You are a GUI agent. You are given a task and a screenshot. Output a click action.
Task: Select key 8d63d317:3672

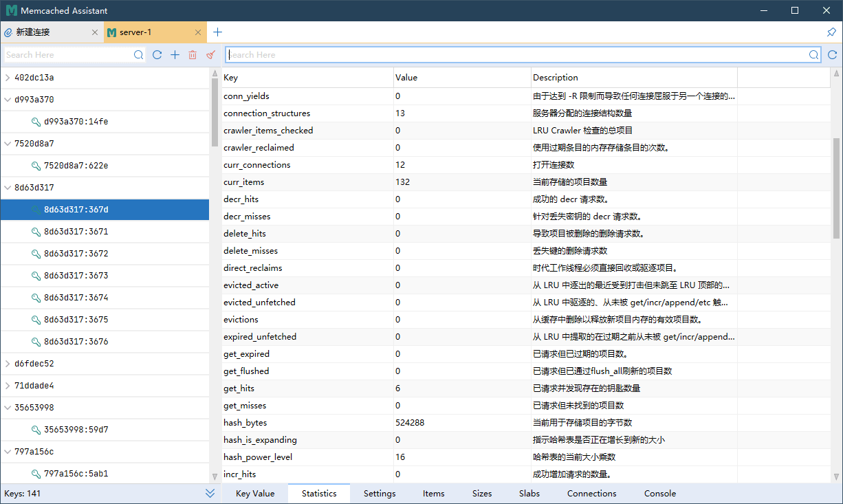tap(105, 254)
